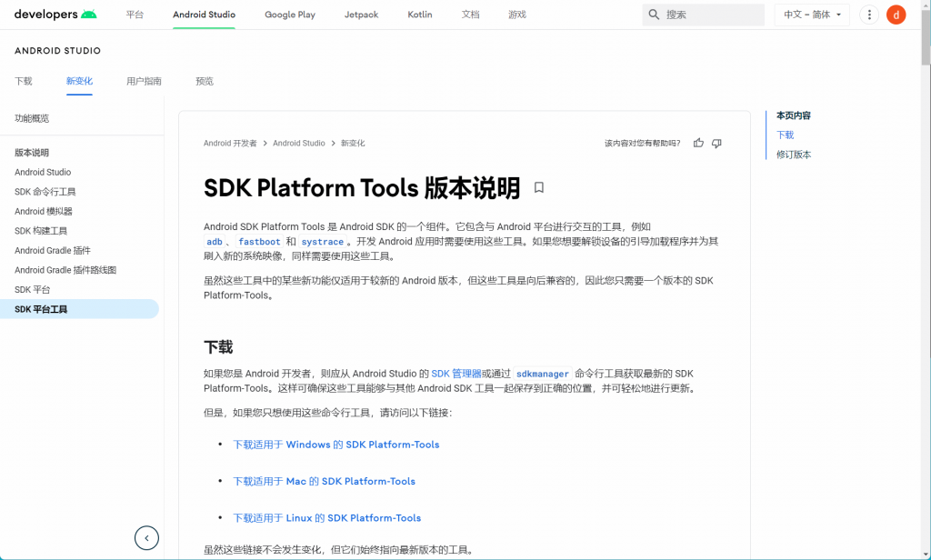931x560 pixels.
Task: Download SDK Platform-Tools for Windows
Action: tap(336, 445)
